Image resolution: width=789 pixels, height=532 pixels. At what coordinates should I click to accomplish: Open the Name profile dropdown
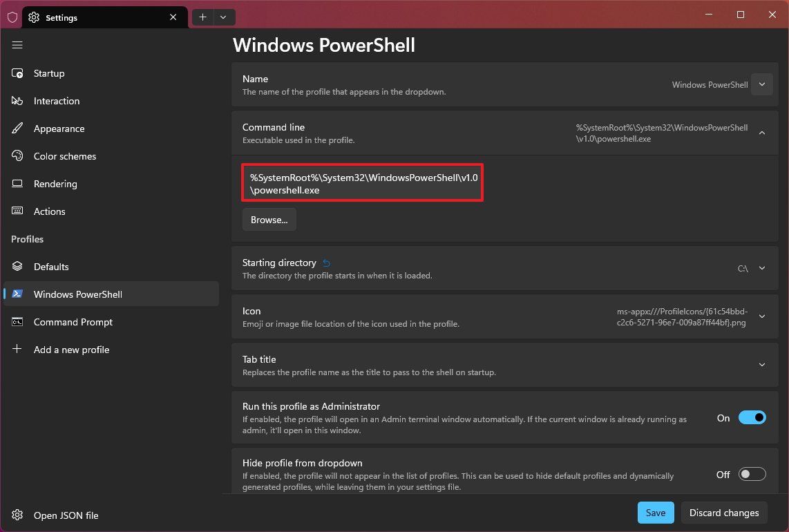(761, 84)
